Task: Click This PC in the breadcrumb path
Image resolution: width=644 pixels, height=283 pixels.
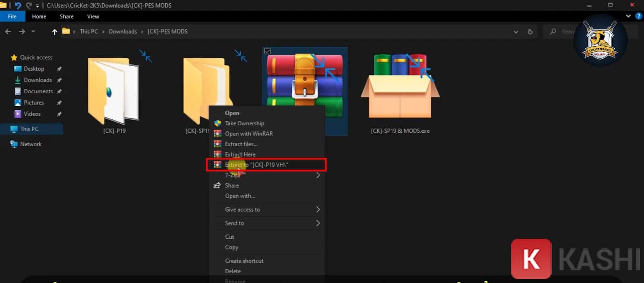Action: (89, 31)
